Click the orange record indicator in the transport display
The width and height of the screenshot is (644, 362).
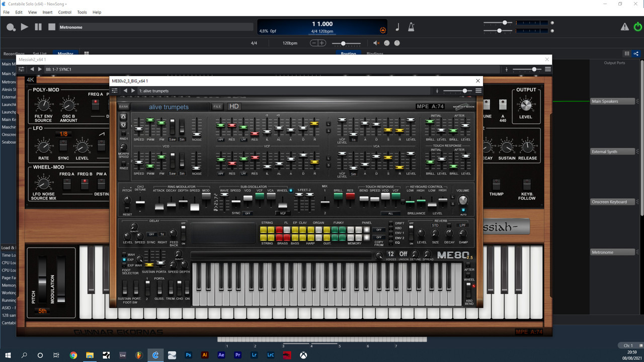click(383, 30)
